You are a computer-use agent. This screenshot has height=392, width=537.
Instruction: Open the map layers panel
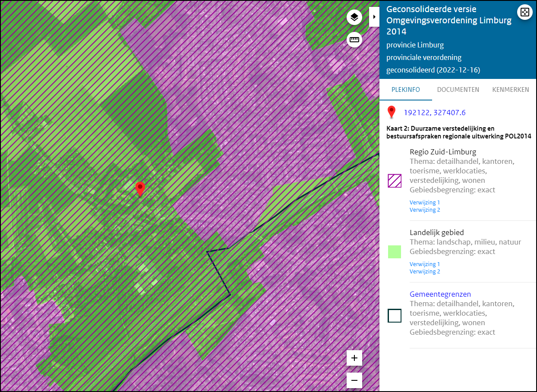(354, 17)
